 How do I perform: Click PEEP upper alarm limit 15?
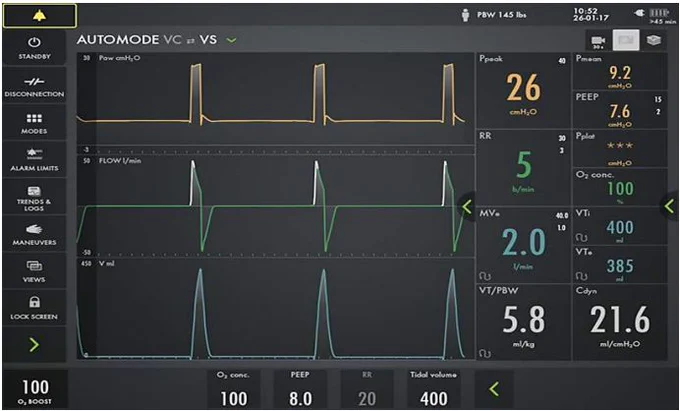(x=658, y=100)
